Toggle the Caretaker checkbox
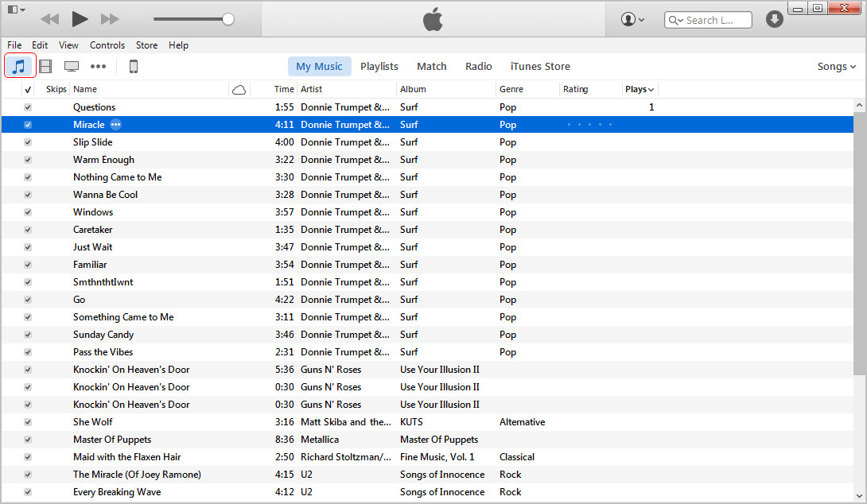 coord(28,230)
